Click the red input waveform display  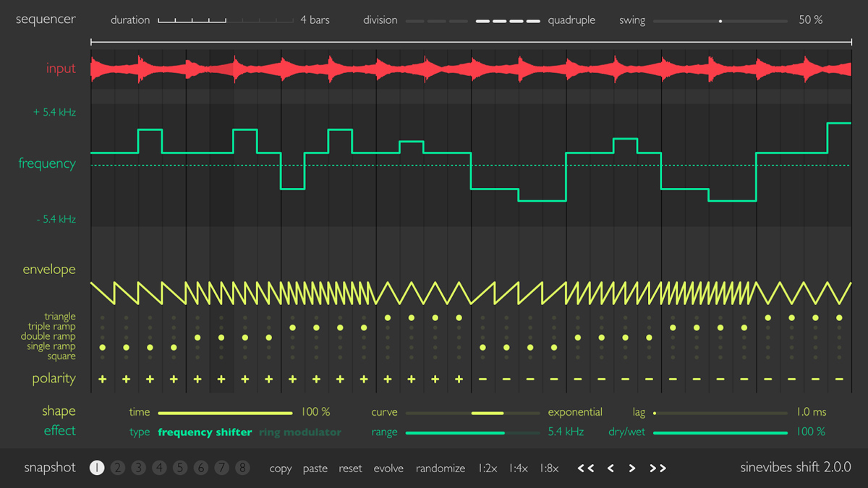pos(470,68)
